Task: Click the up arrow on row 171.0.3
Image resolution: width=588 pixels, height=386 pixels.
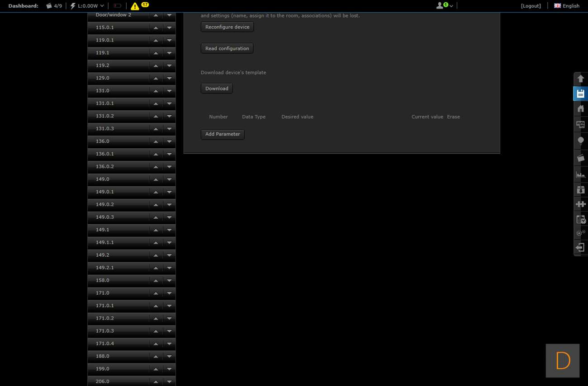Action: (x=156, y=331)
